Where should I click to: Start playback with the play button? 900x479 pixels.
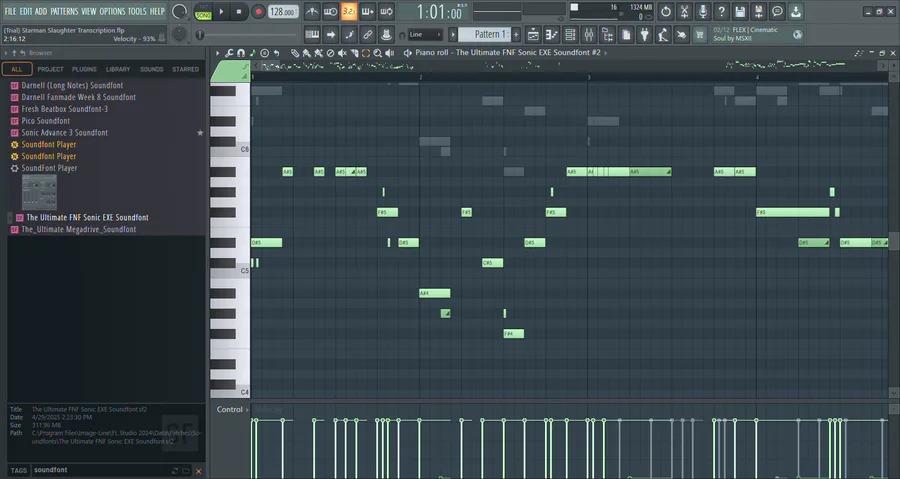click(221, 11)
